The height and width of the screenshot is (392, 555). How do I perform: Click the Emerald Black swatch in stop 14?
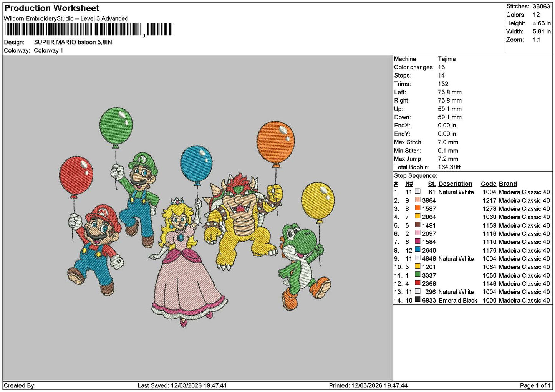tap(417, 299)
